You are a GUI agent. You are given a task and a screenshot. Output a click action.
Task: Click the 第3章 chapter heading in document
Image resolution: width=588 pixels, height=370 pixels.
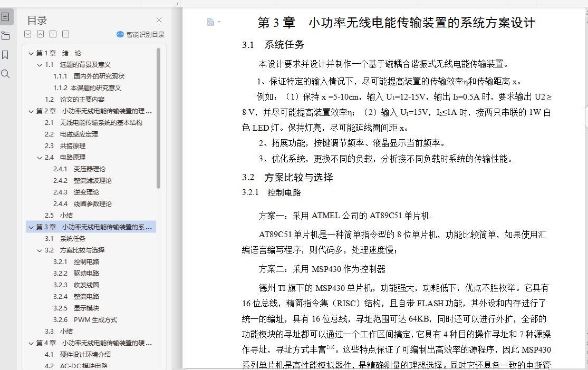click(396, 23)
